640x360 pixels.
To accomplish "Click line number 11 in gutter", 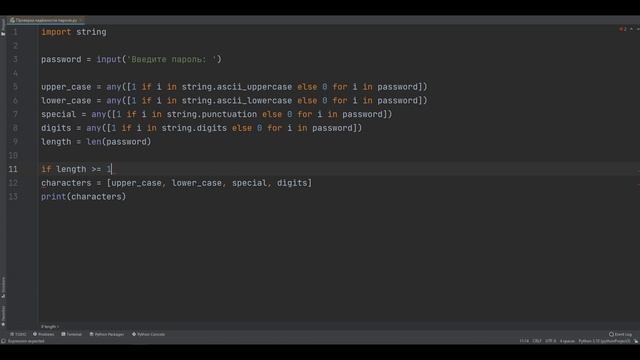I will [13, 169].
